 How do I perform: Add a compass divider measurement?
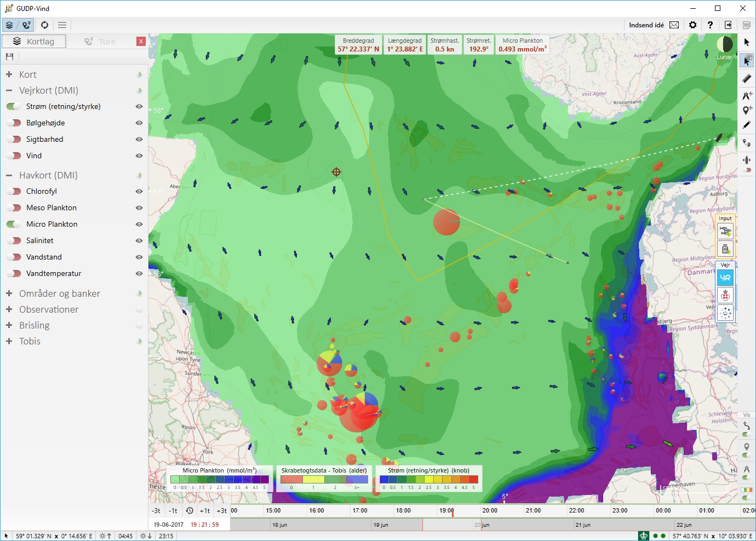(x=747, y=95)
